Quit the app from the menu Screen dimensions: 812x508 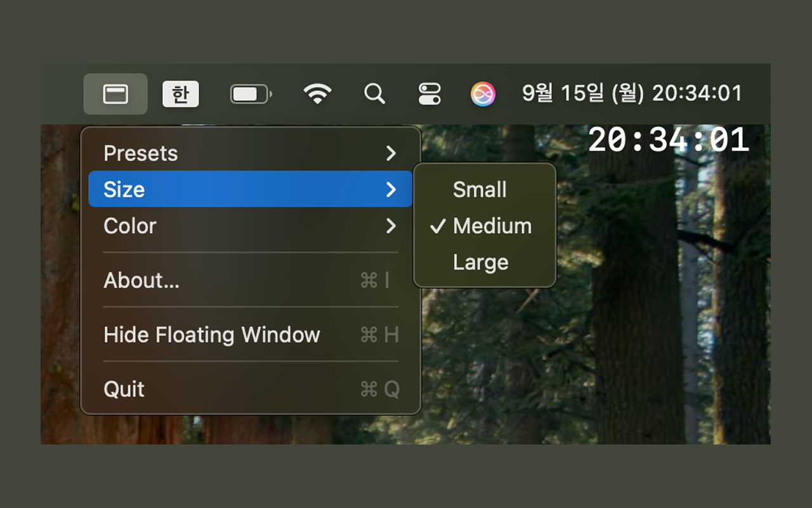click(x=251, y=389)
